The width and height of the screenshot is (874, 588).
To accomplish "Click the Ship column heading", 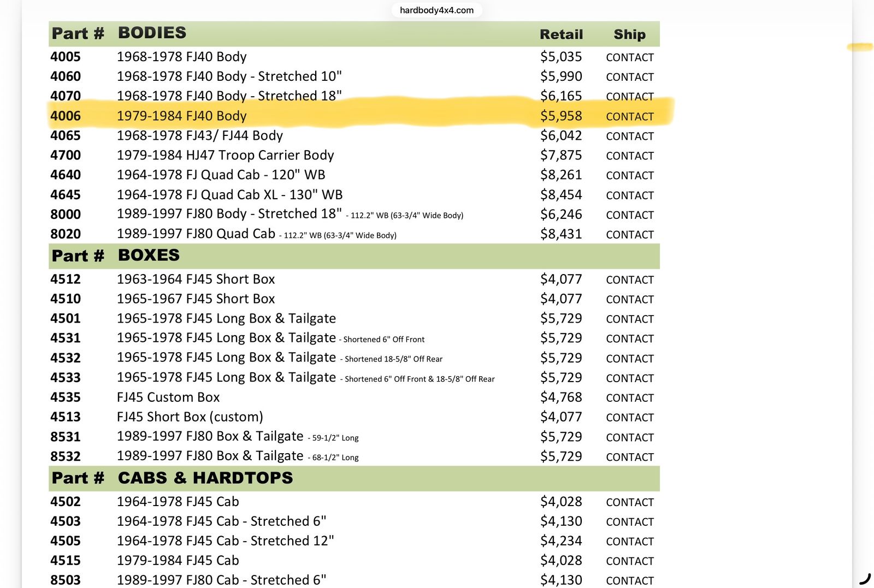I will [x=630, y=34].
